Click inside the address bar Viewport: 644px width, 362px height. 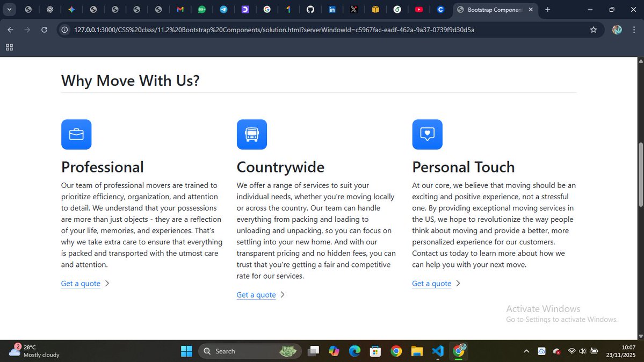click(269, 30)
